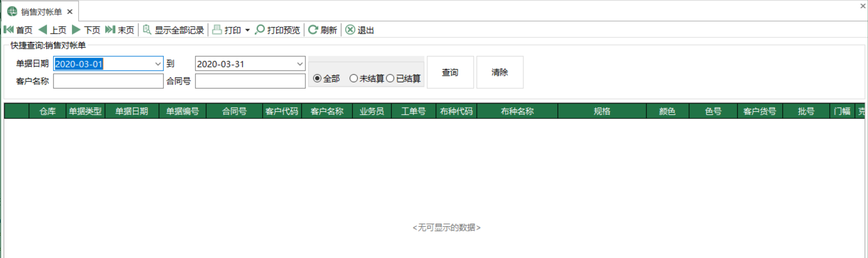Click the 工单号 column header

(x=414, y=111)
